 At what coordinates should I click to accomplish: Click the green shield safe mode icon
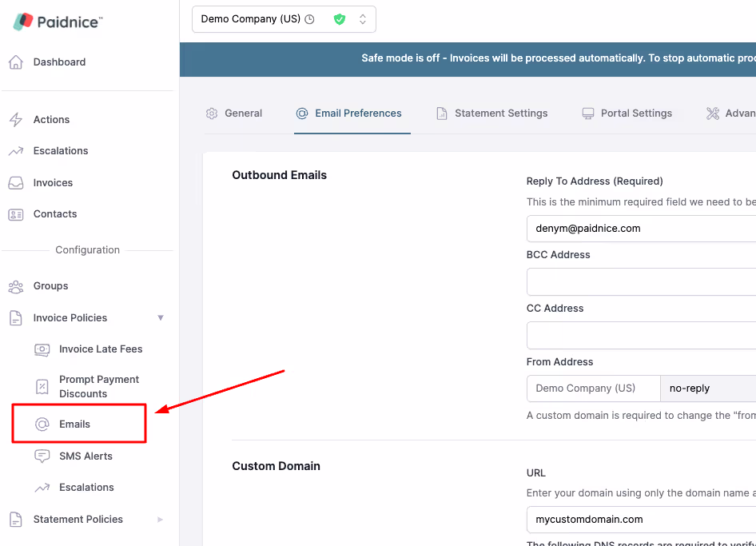(x=340, y=19)
